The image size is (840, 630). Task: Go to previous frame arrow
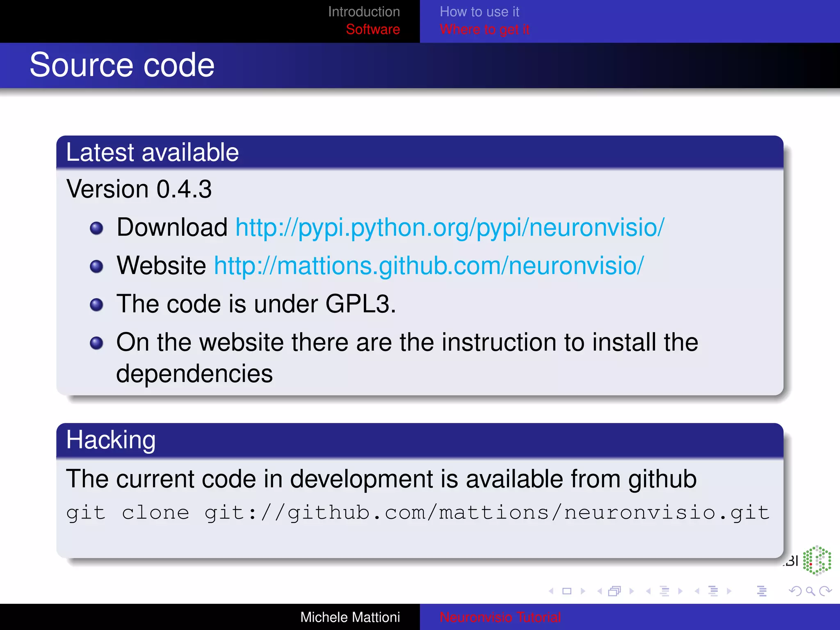click(600, 591)
